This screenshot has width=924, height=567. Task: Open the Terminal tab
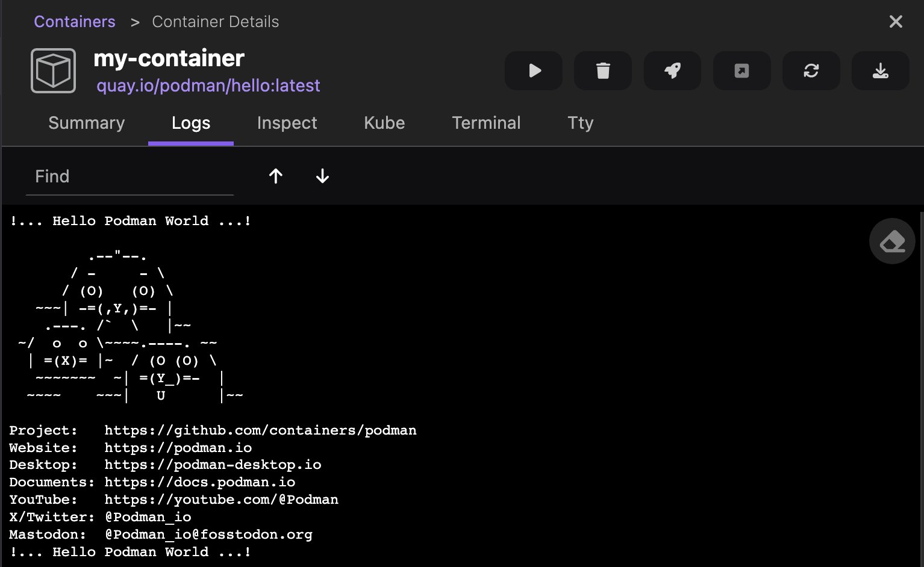[x=486, y=123]
